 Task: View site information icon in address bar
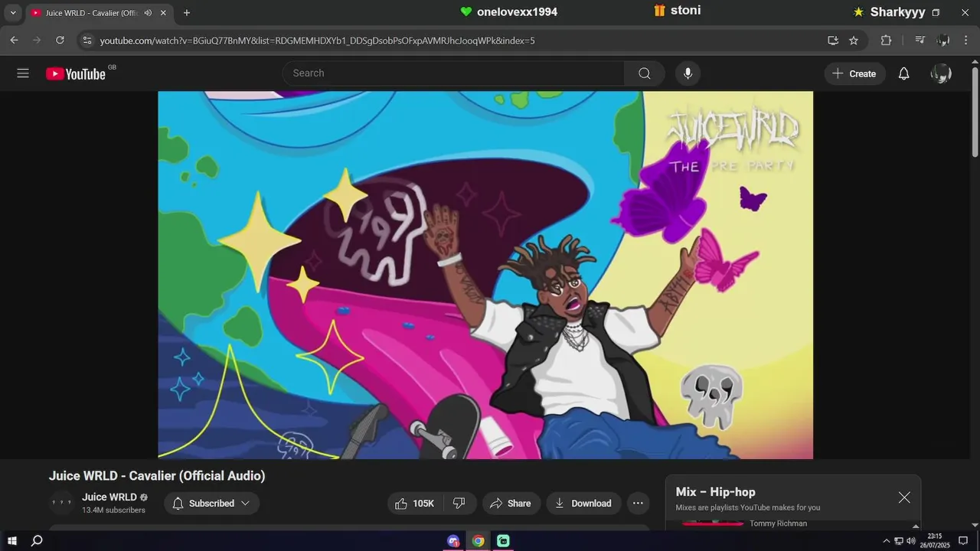[x=87, y=41]
